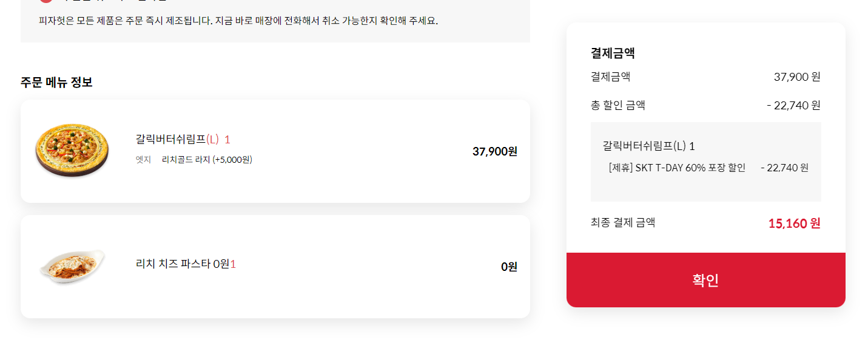Image resolution: width=868 pixels, height=362 pixels.
Task: Click the final amount 15,160 원
Action: (x=794, y=224)
